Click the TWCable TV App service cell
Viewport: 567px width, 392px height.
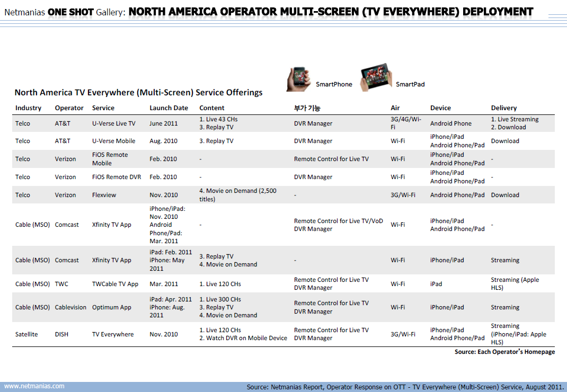pyautogui.click(x=115, y=284)
